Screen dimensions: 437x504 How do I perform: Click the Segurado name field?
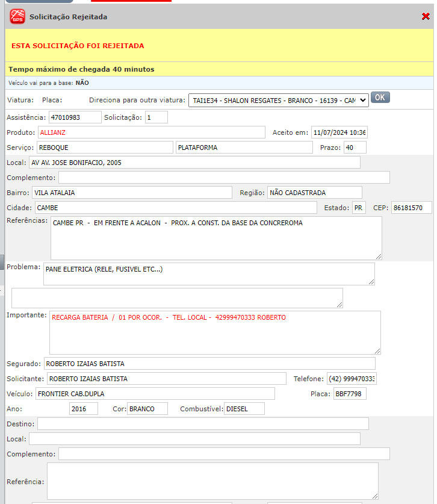209,364
